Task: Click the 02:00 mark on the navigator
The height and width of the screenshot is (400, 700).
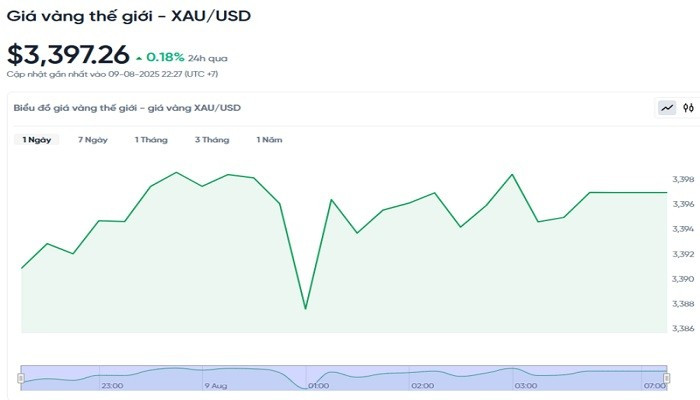Action: click(422, 385)
